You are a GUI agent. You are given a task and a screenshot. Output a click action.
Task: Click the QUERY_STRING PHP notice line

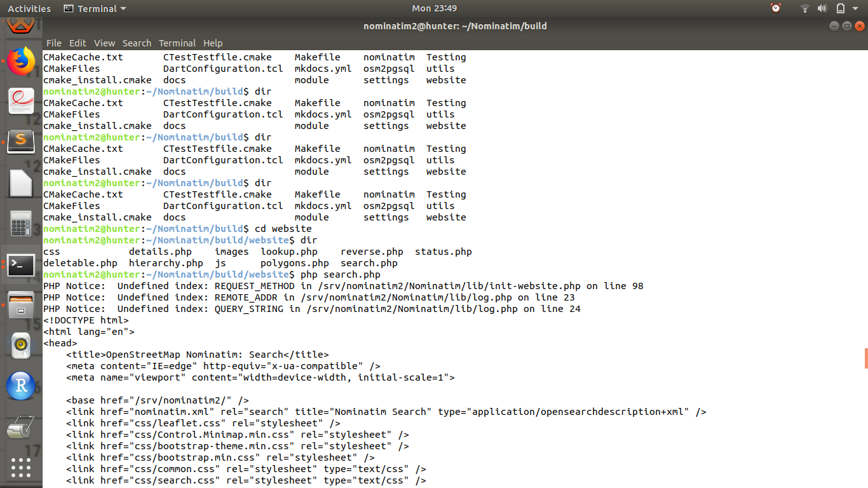312,309
